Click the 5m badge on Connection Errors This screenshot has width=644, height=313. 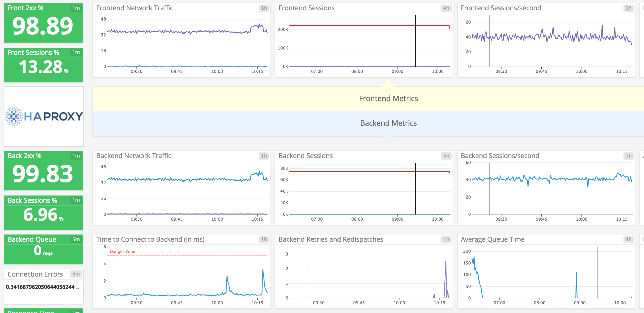[x=76, y=274]
